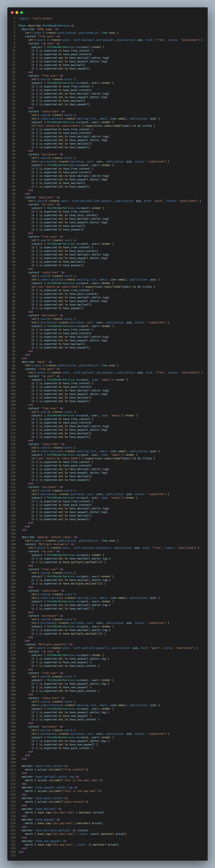This screenshot has height=868, width=215.
Task: Click the green maximize dot in the window header
Action: click(22, 12)
